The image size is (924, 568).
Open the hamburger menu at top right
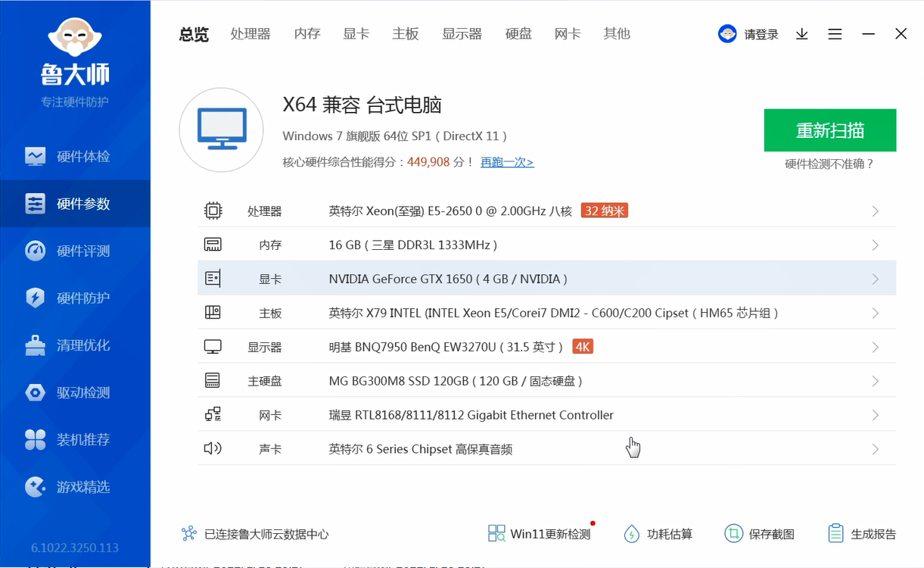835,34
